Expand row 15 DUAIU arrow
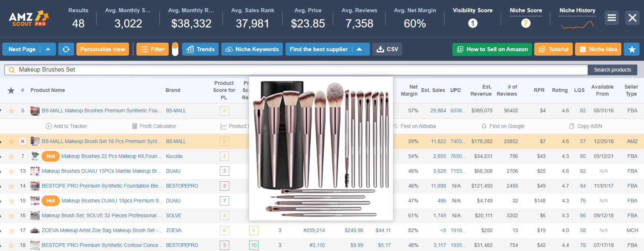Viewport: 644px width, 251px height. tap(1, 201)
